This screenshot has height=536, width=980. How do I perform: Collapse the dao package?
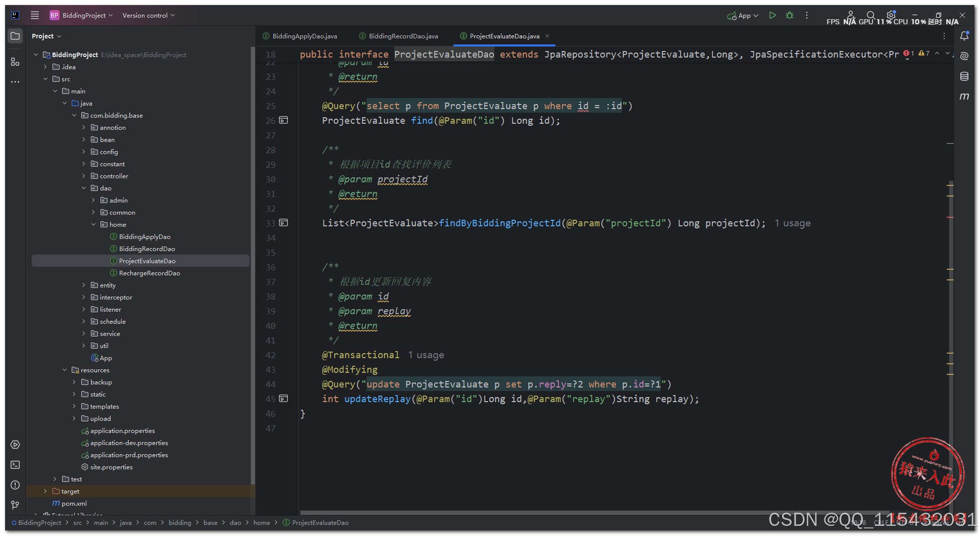(84, 188)
